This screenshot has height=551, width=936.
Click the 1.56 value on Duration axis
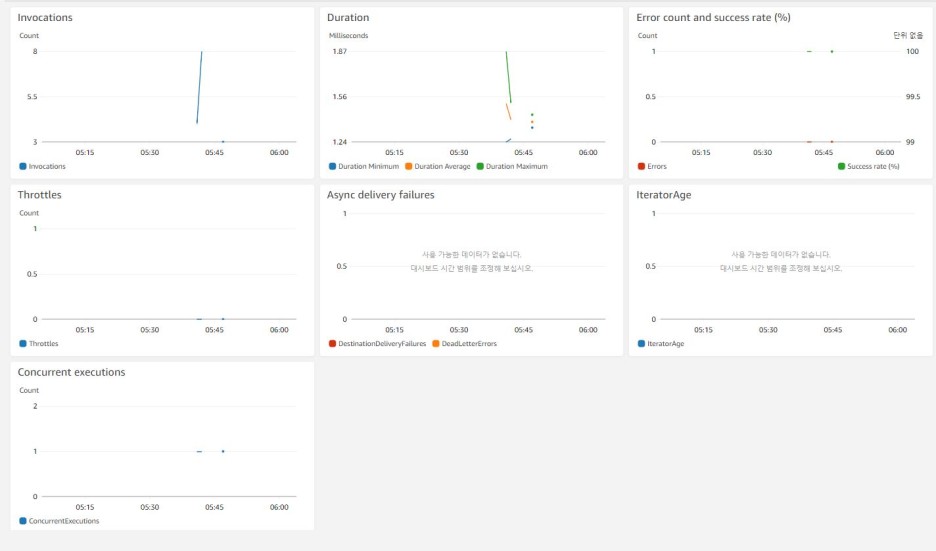click(340, 97)
